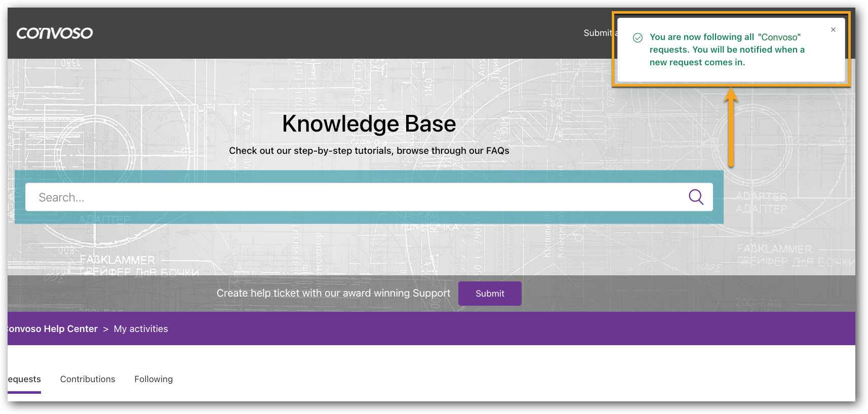Dismiss the following notification with X

coord(833,30)
